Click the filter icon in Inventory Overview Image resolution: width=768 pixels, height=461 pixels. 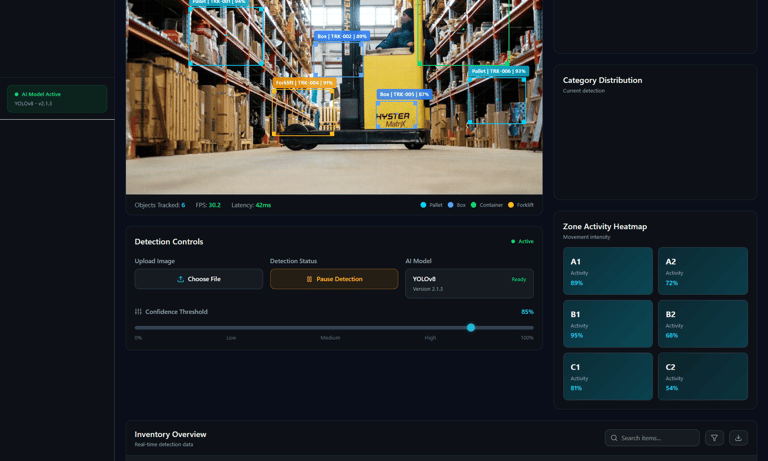pos(714,438)
